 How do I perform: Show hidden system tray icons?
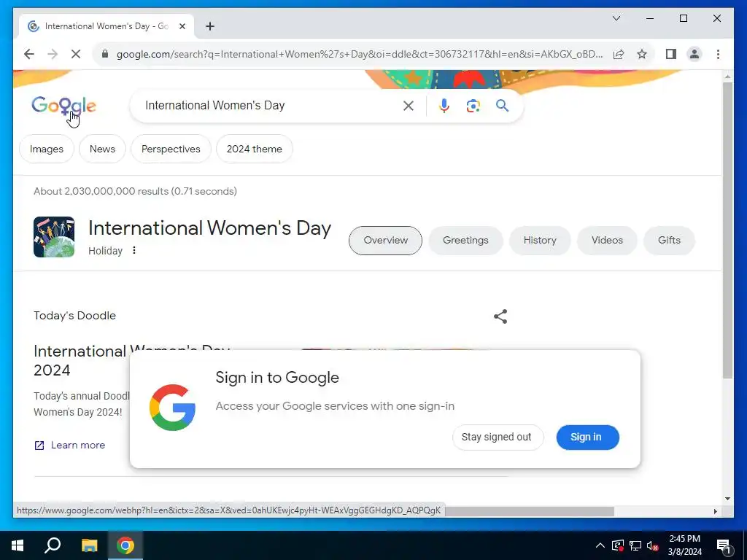pos(600,545)
